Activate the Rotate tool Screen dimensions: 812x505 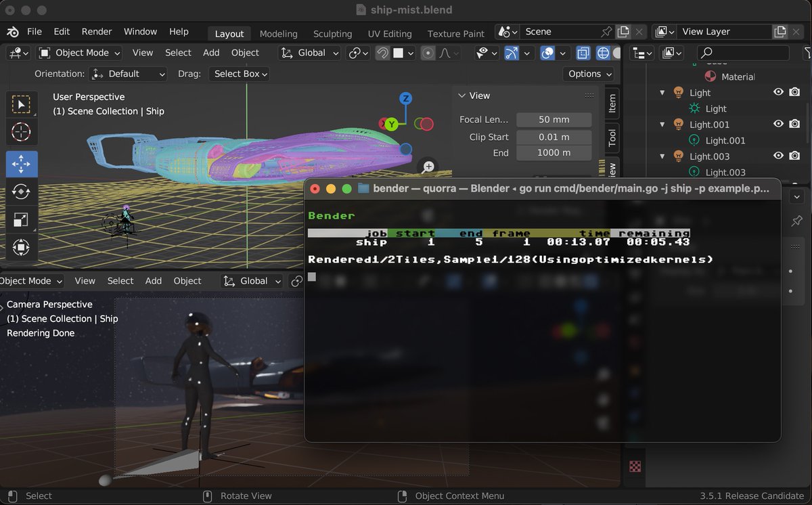[22, 192]
